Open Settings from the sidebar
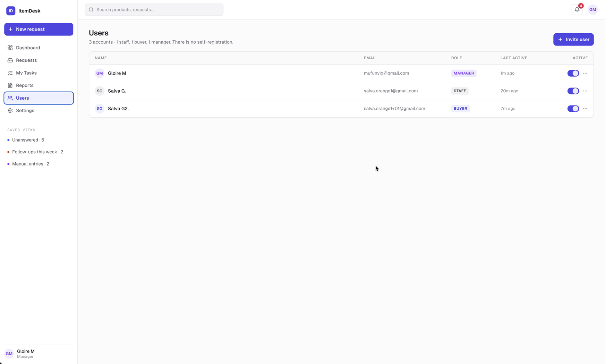This screenshot has width=605, height=364. [x=39, y=111]
